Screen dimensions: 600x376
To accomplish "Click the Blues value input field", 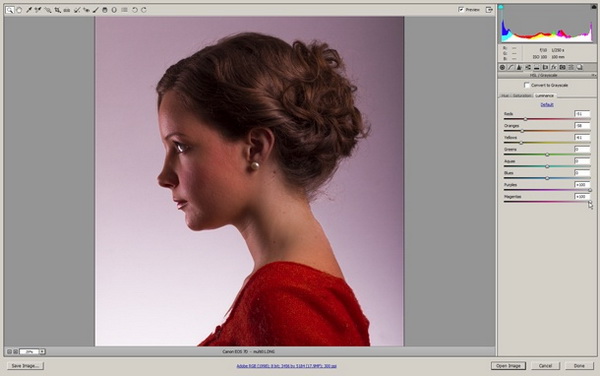I will (582, 173).
